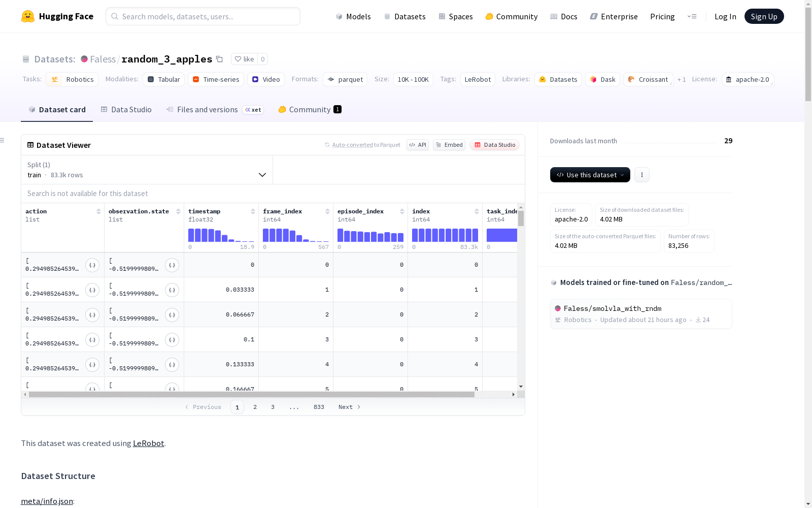
Task: Open the Community tab
Action: pos(310,110)
